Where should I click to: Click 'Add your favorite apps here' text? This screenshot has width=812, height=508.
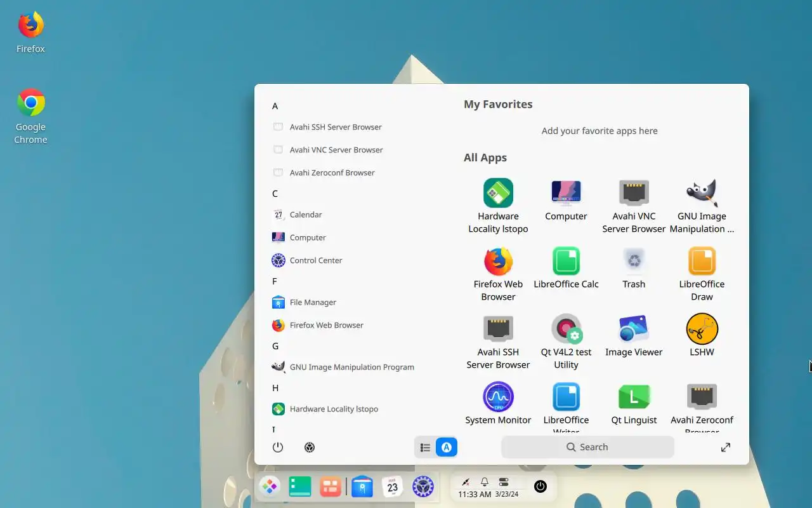point(599,131)
